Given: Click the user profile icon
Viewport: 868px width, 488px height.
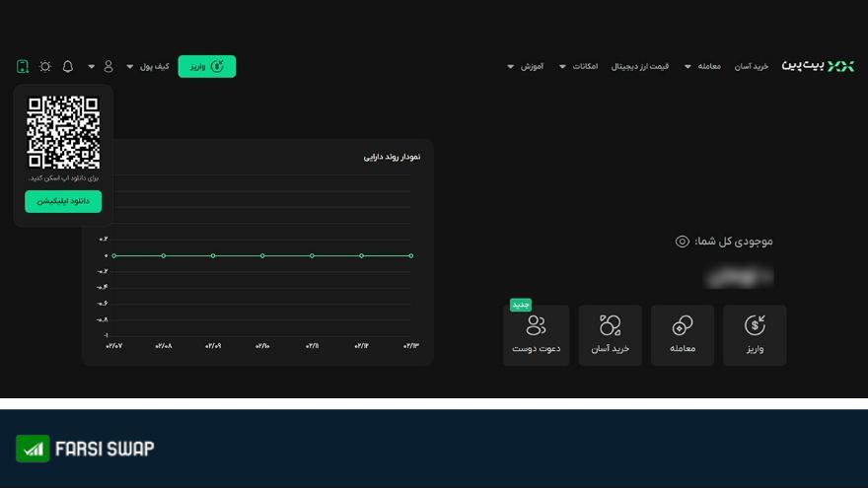Looking at the screenshot, I should (108, 66).
